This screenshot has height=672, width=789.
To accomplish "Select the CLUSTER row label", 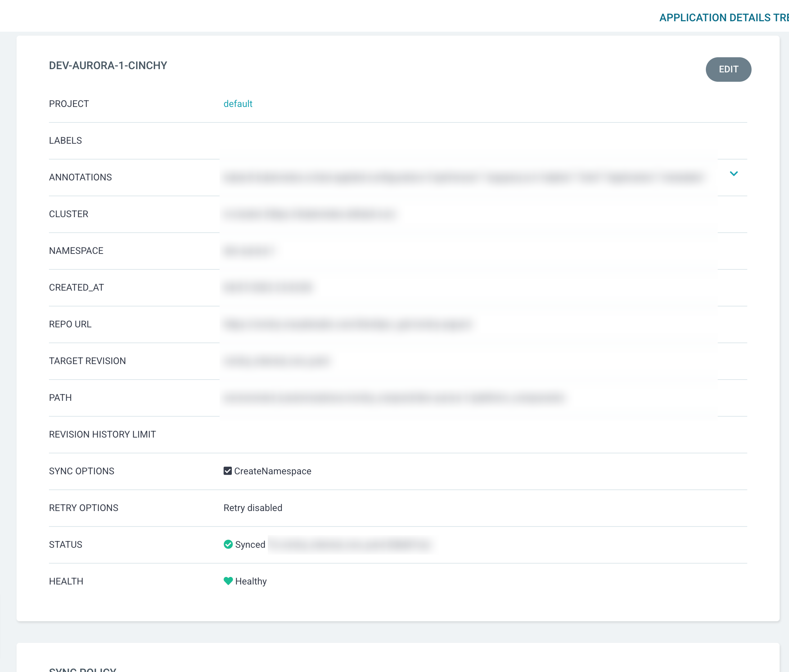I will 68,214.
